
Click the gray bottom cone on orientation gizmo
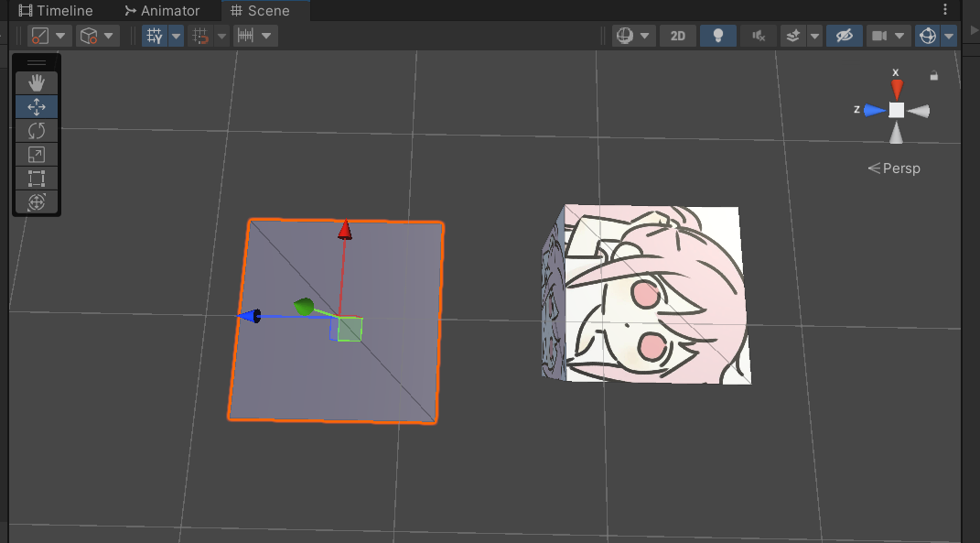coord(896,133)
